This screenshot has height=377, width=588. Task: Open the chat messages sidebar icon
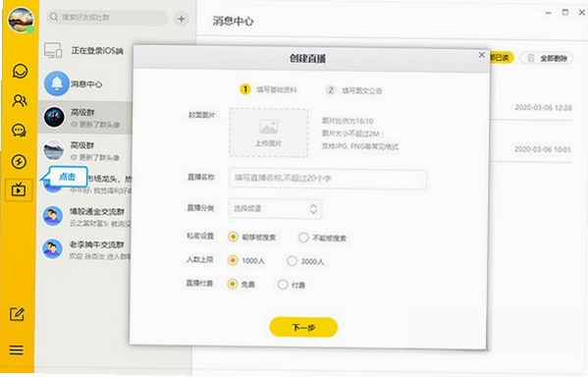(x=20, y=71)
